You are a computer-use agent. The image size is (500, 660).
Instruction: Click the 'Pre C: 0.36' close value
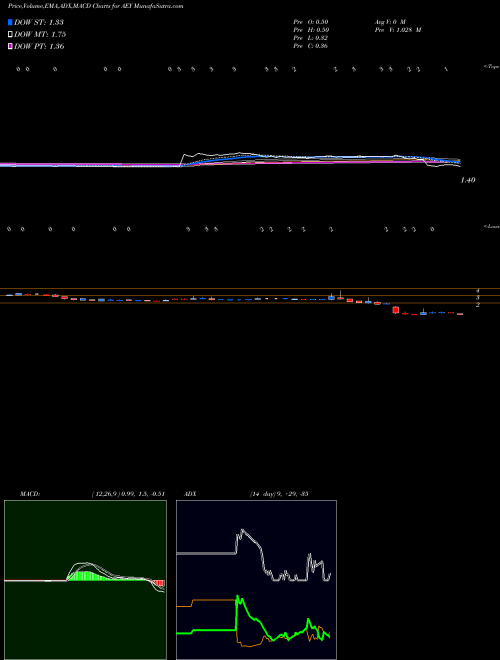click(311, 46)
